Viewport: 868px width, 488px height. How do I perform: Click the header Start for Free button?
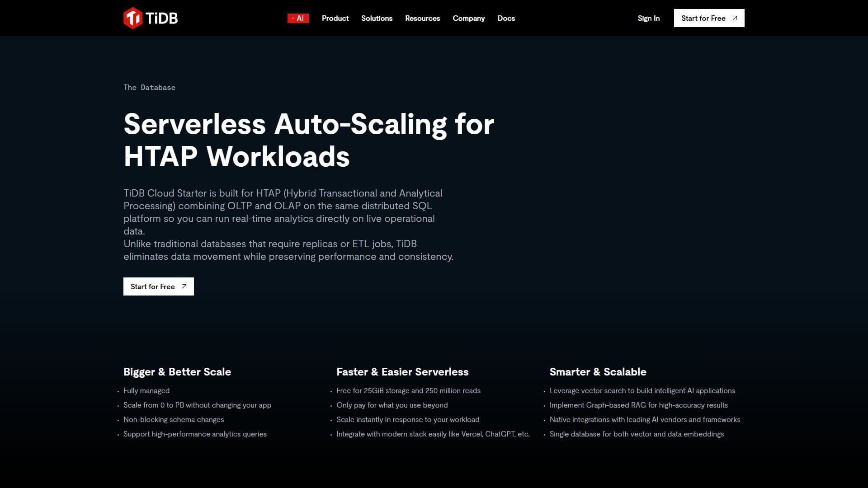click(709, 18)
